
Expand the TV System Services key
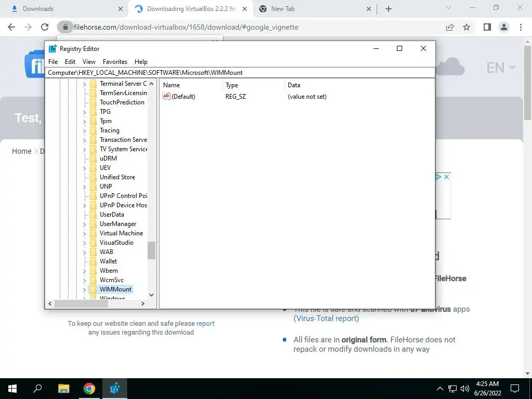tap(85, 149)
